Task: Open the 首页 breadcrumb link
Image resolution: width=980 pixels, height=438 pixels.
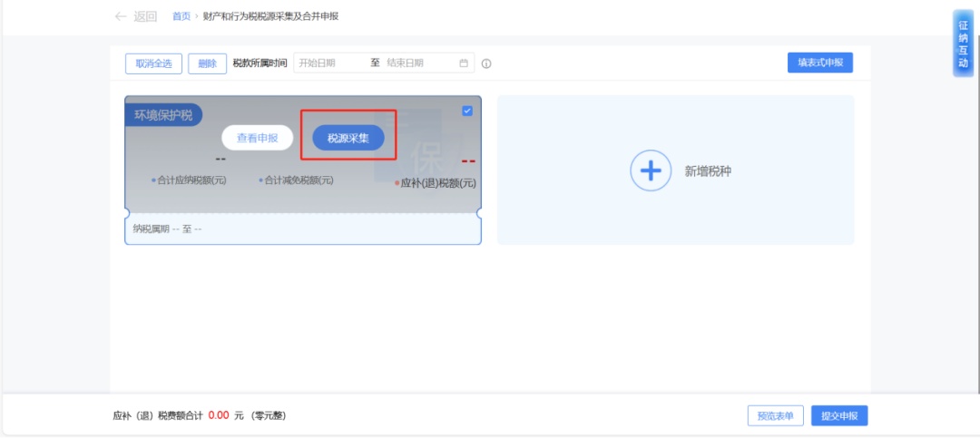Action: (x=181, y=16)
